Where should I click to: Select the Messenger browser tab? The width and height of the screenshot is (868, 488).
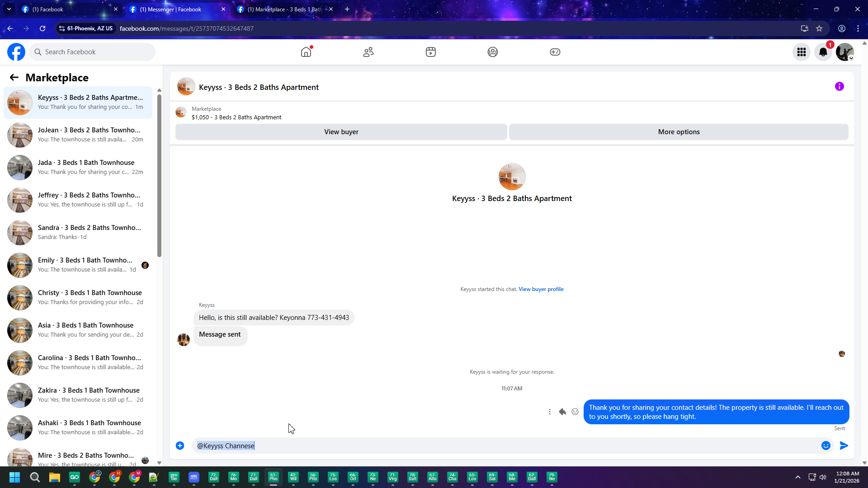[x=177, y=9]
